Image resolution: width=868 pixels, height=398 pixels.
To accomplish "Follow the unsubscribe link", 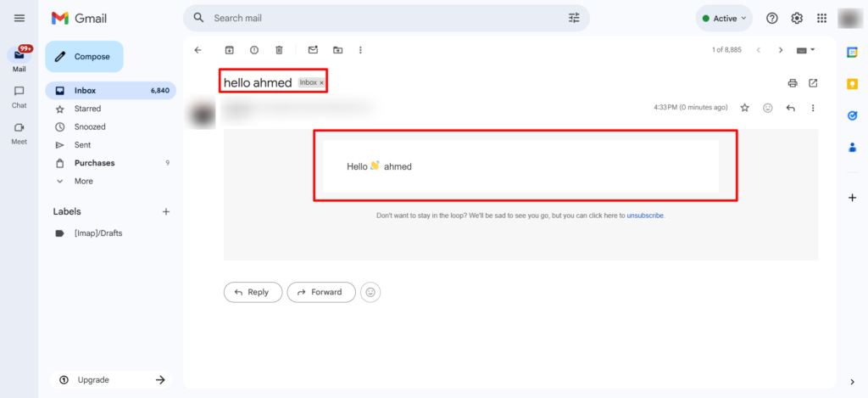I will [x=645, y=216].
